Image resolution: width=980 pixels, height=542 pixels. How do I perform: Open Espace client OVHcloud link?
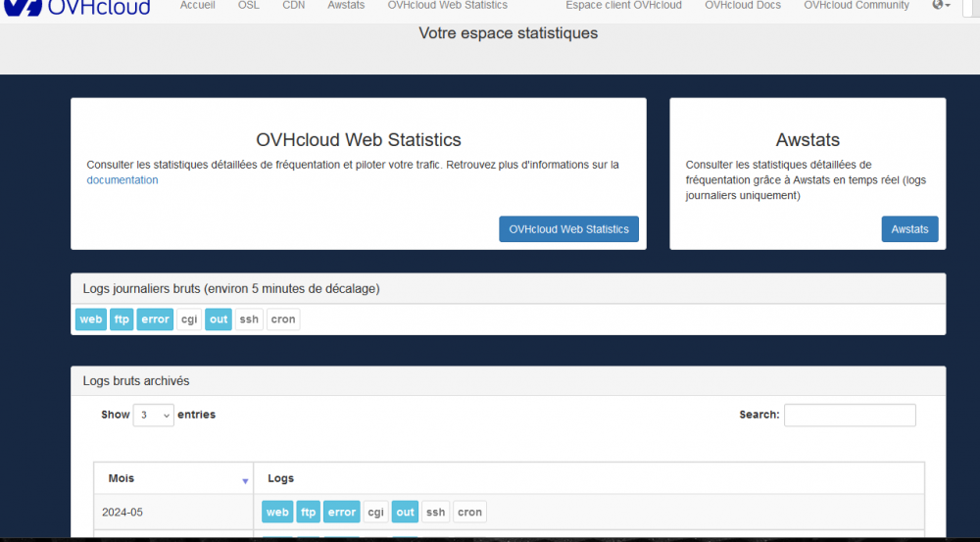click(623, 5)
